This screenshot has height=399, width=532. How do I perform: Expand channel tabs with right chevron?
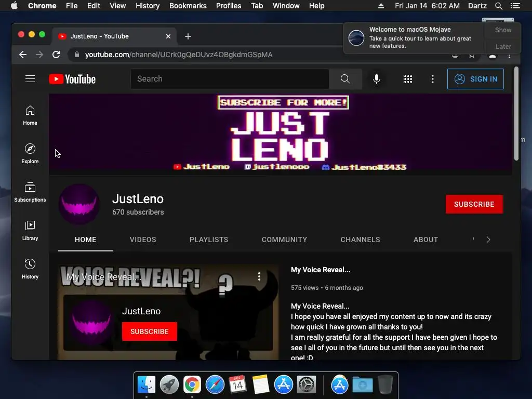point(488,240)
